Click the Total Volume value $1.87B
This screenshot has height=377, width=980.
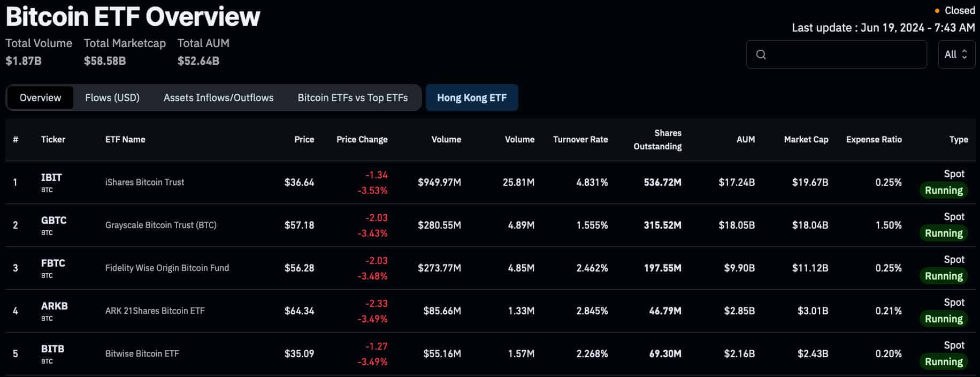pos(24,61)
